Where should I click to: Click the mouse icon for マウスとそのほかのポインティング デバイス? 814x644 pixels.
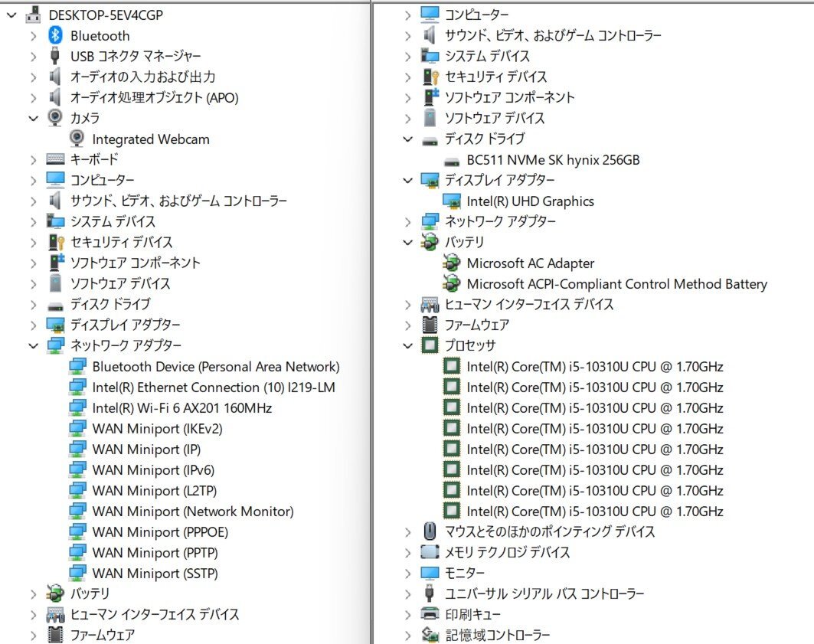(x=430, y=531)
